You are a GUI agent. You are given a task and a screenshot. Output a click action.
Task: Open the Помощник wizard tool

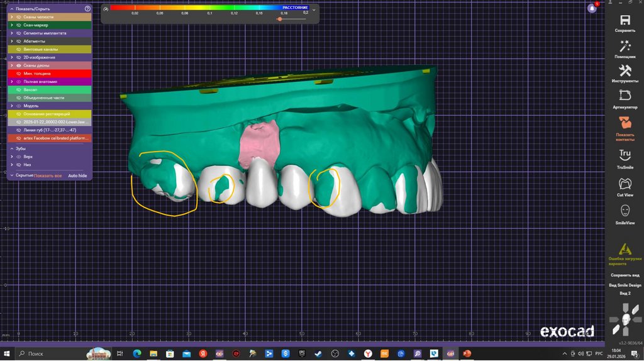[x=625, y=47]
